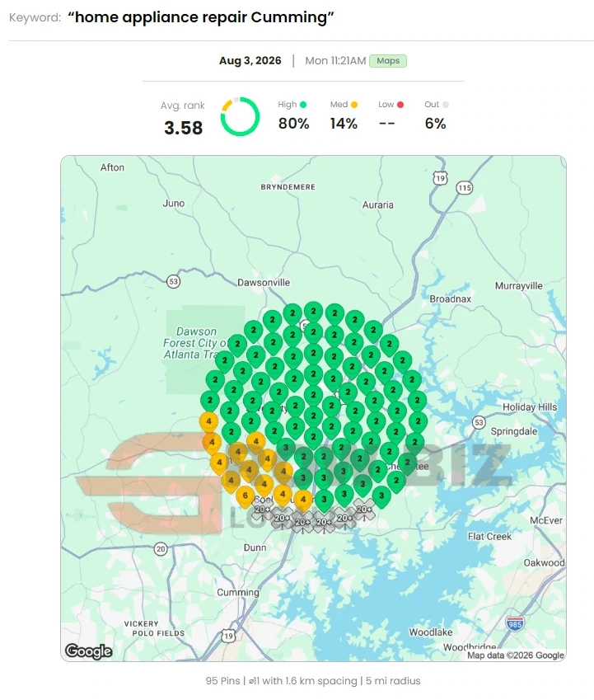594x700 pixels.
Task: Click the Google logo on the map
Action: [88, 651]
